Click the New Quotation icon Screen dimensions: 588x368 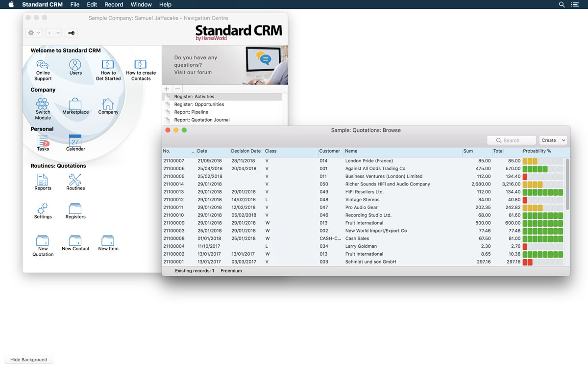click(43, 240)
